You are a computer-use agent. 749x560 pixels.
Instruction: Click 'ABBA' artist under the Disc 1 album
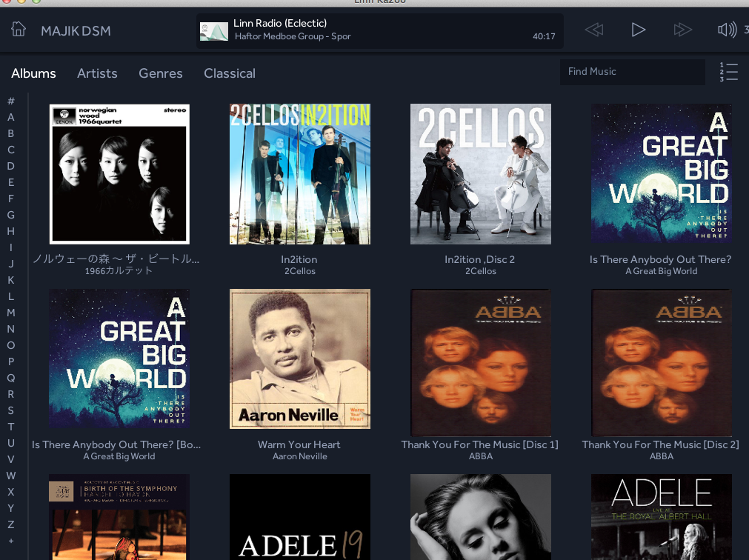(481, 456)
